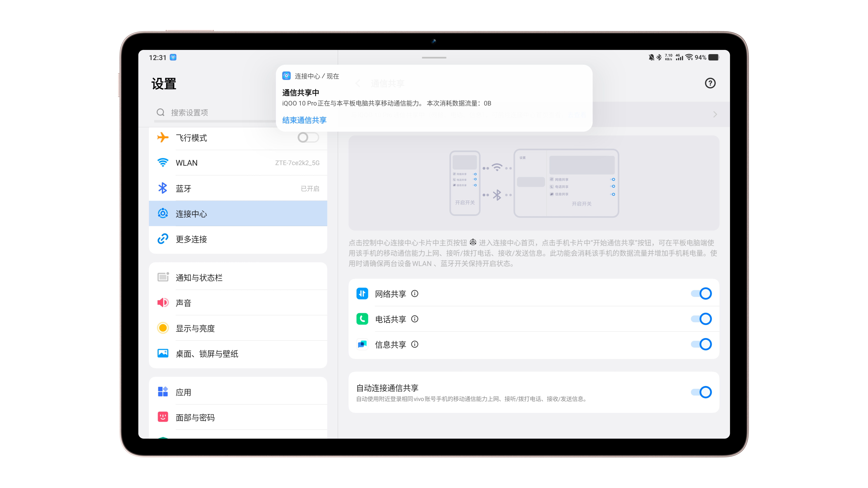868x488 pixels.
Task: Tap the 更多连接 link icon
Action: click(163, 239)
